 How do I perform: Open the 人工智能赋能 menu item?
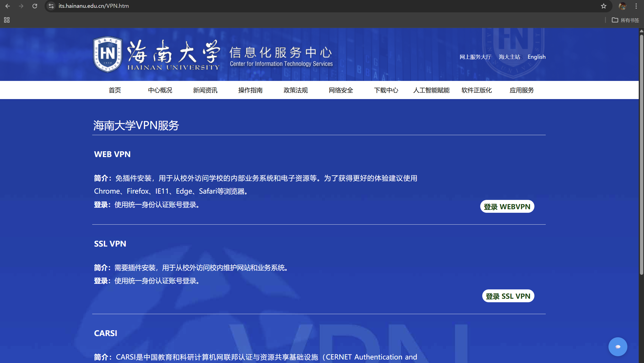click(431, 90)
